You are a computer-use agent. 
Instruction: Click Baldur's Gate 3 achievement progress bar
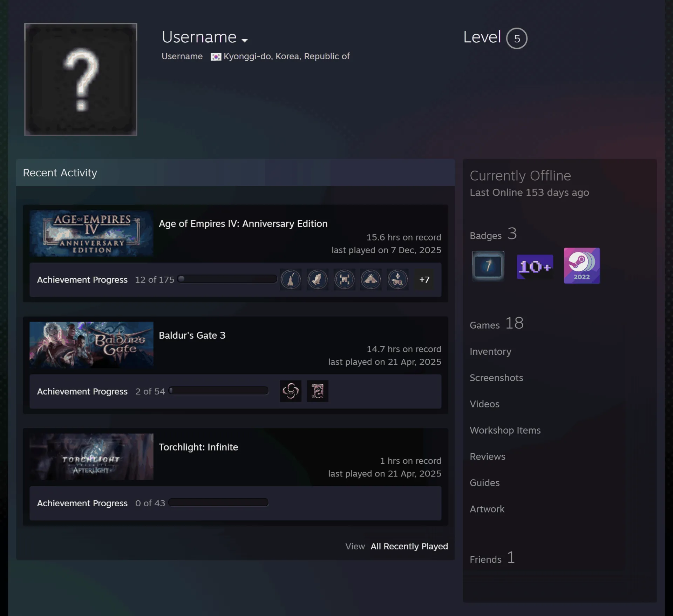(218, 391)
